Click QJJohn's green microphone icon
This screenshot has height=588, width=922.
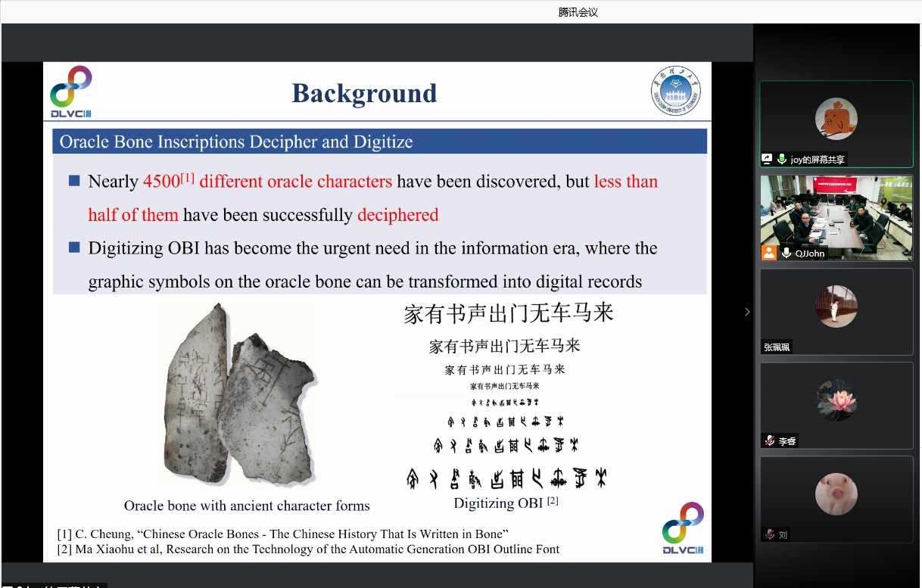[x=787, y=253]
